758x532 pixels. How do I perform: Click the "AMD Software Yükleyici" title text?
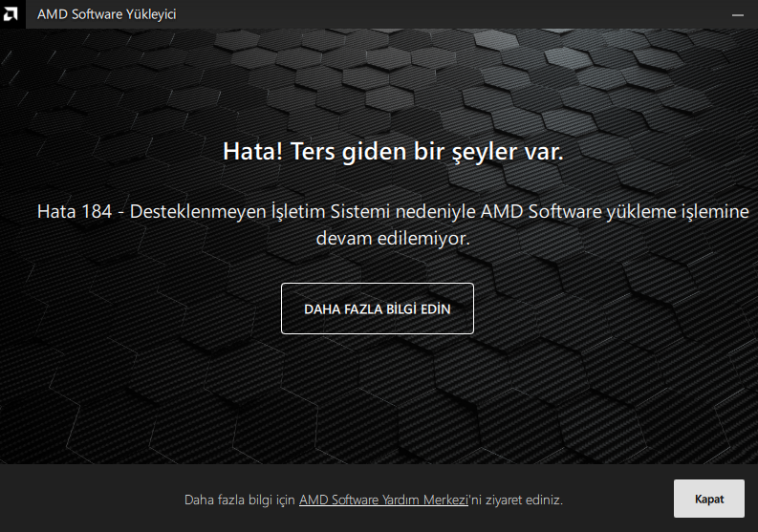pos(106,14)
